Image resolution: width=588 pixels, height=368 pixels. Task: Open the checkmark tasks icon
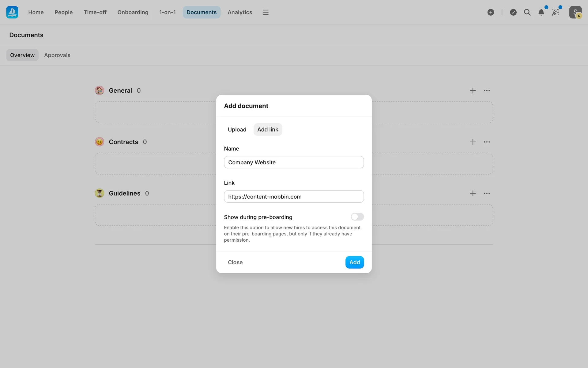coord(513,12)
